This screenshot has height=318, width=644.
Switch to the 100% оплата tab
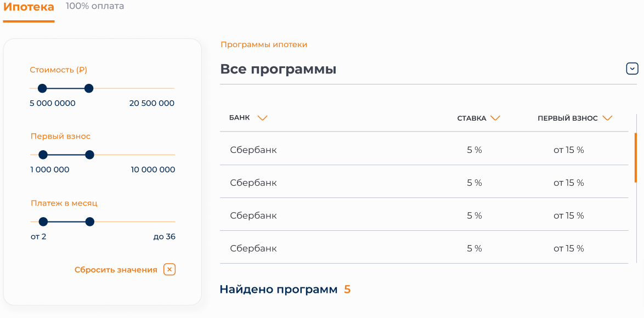[95, 6]
